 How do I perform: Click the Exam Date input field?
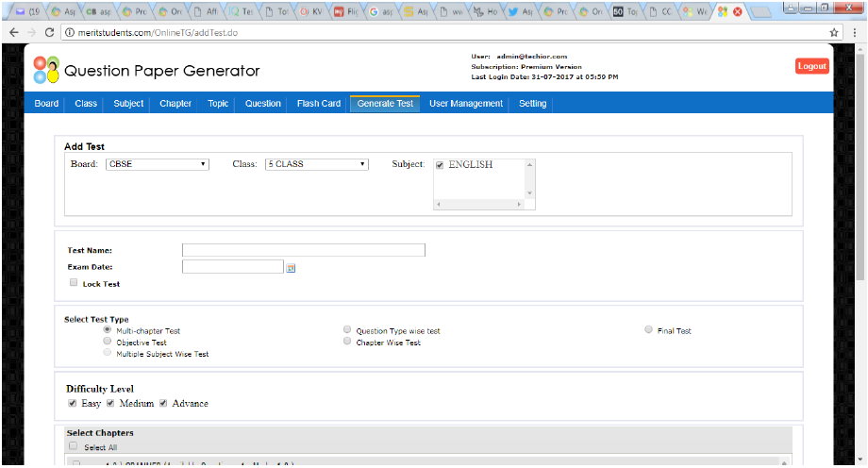coord(232,266)
